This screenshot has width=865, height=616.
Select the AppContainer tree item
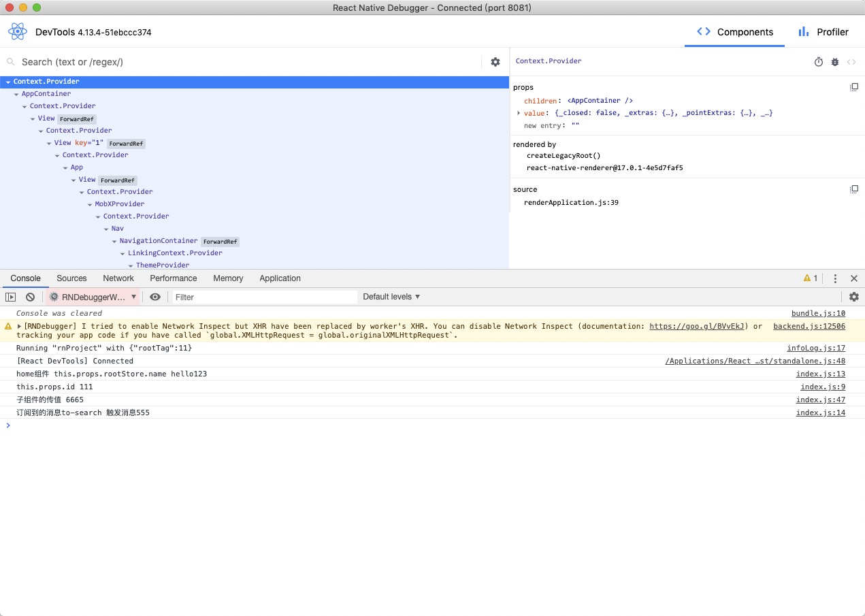click(x=46, y=94)
